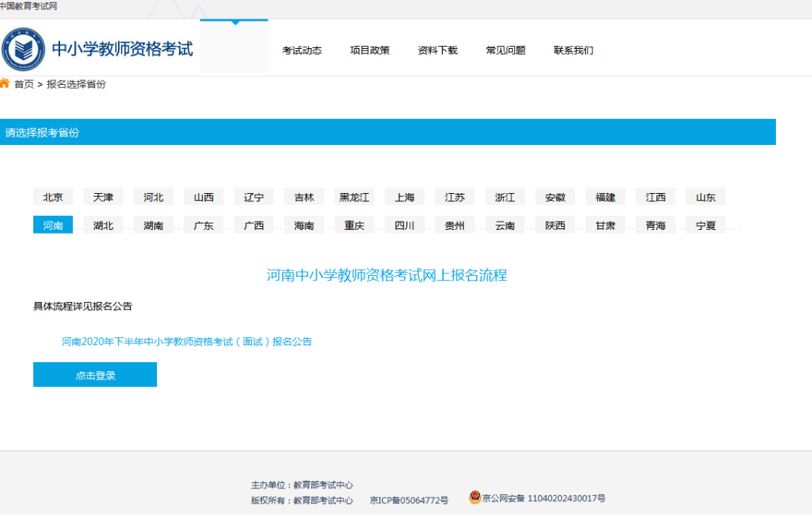
Task: Select province 湖北
Action: tap(103, 225)
